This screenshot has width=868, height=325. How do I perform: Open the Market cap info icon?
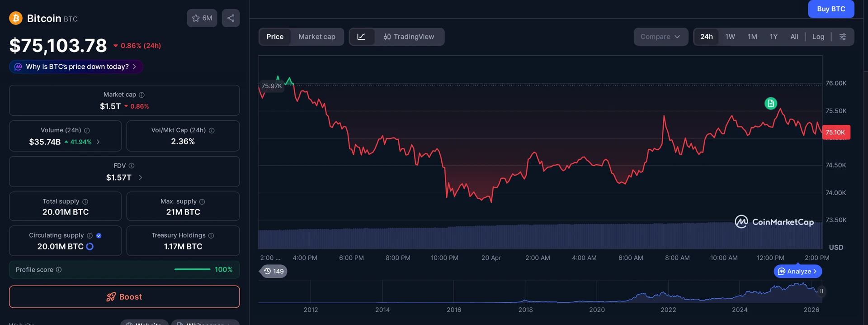click(142, 95)
